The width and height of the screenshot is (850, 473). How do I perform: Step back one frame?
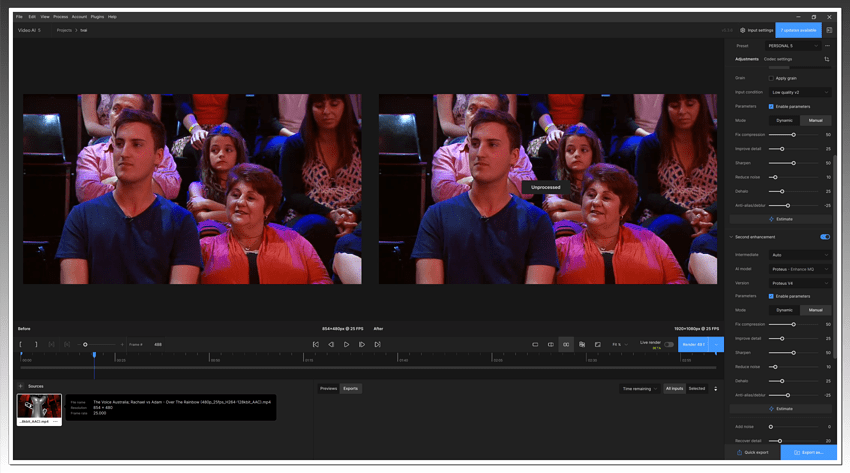331,345
